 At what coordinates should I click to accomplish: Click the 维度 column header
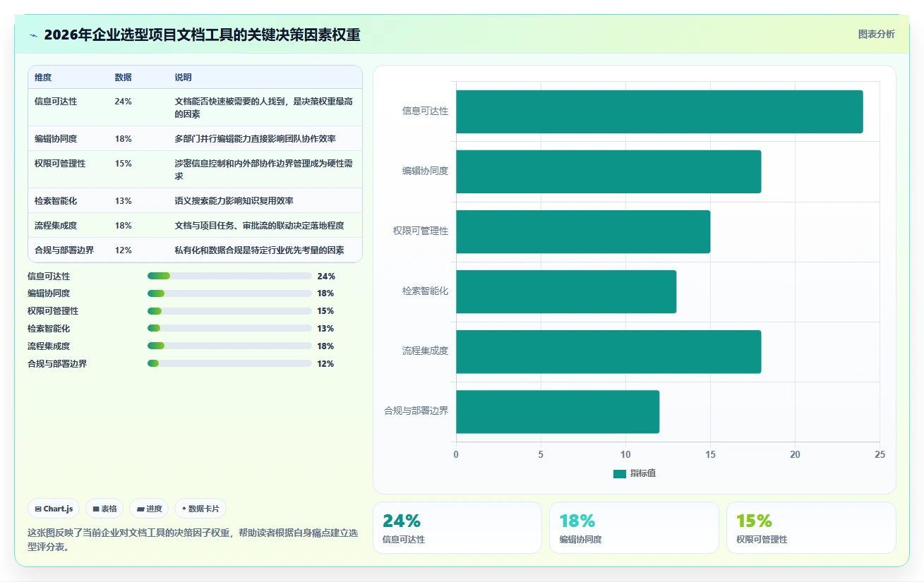pyautogui.click(x=43, y=78)
